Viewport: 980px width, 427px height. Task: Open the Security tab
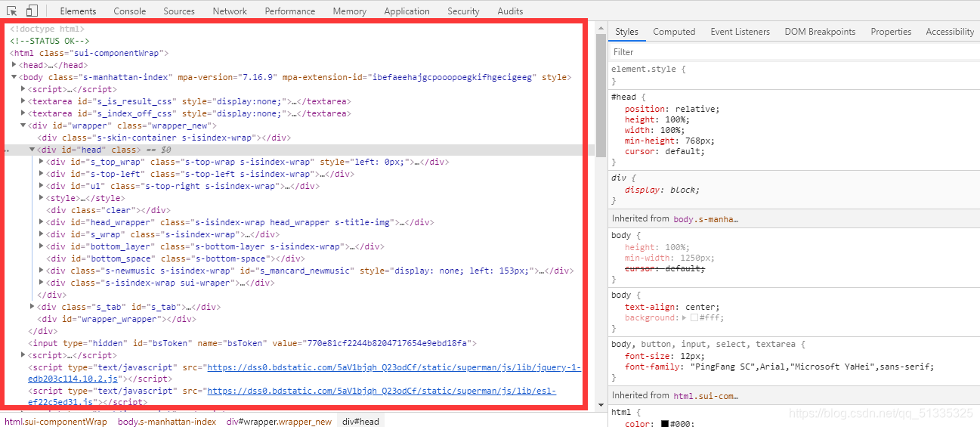tap(463, 11)
